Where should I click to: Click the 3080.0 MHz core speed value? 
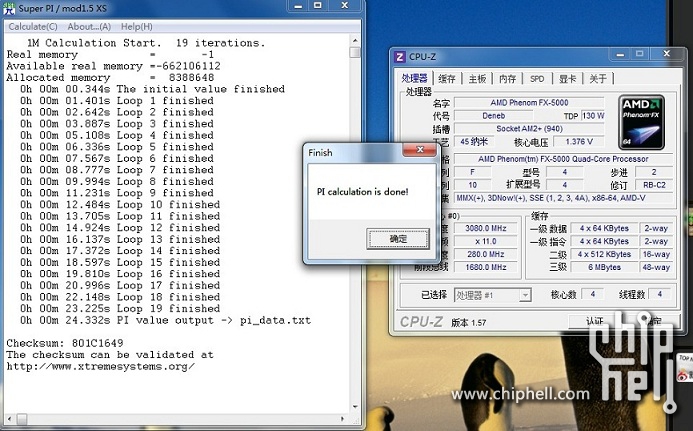point(486,228)
